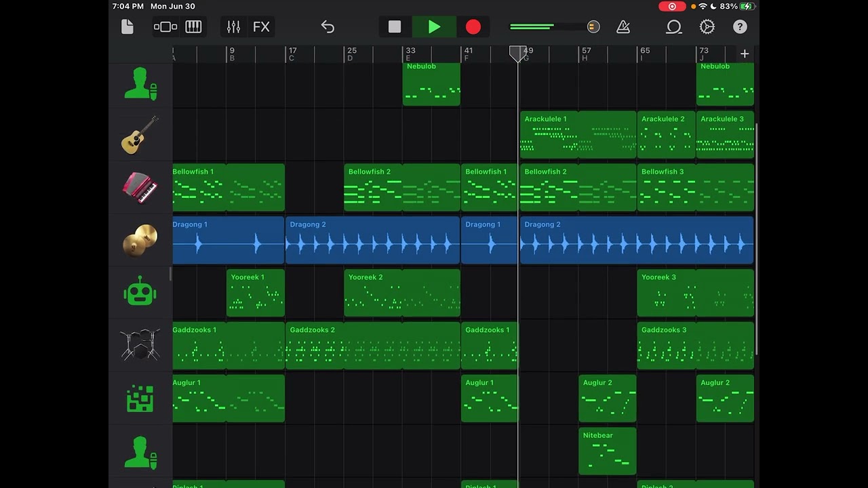Tap the 7:04 PM status bar clock
Screen dimensions: 868x488
pyautogui.click(x=128, y=6)
